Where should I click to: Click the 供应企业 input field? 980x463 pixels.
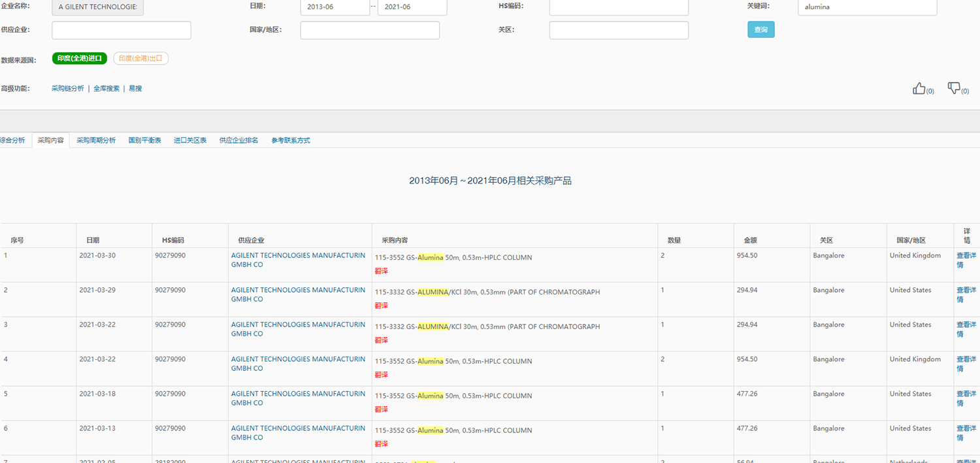(122, 30)
